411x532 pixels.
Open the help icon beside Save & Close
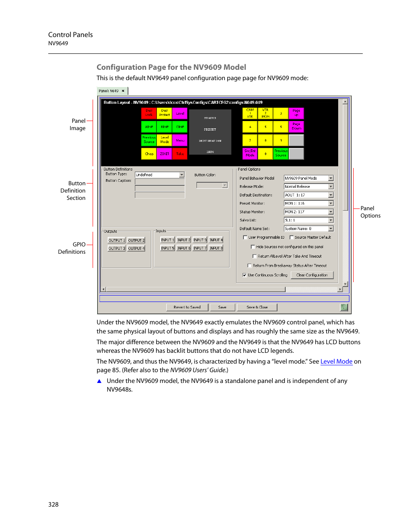pyautogui.click(x=344, y=307)
